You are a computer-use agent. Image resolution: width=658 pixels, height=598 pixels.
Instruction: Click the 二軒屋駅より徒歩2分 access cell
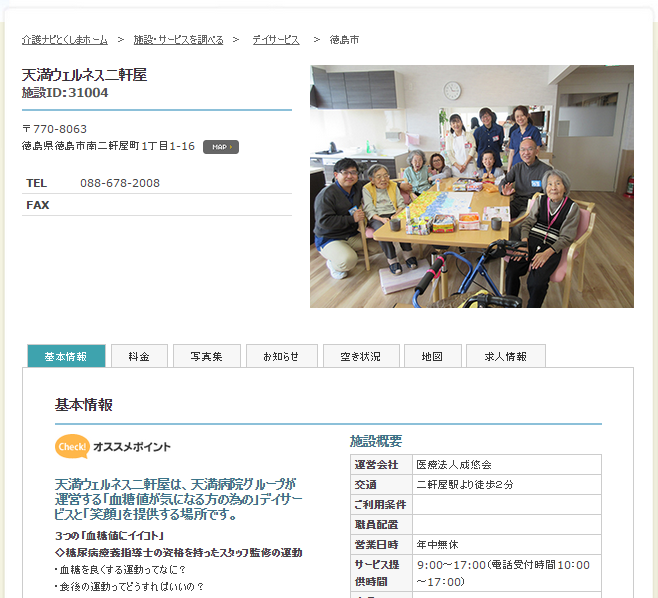pyautogui.click(x=465, y=485)
